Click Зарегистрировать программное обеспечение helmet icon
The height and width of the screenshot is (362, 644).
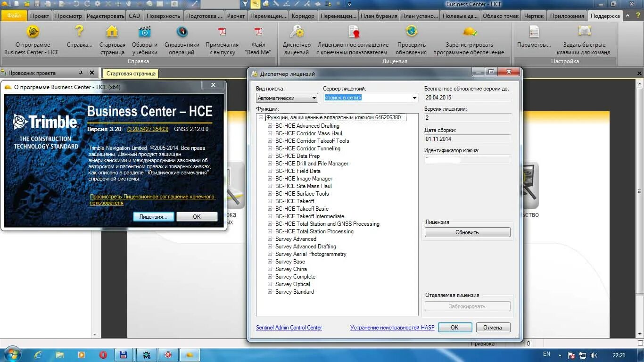pyautogui.click(x=469, y=32)
